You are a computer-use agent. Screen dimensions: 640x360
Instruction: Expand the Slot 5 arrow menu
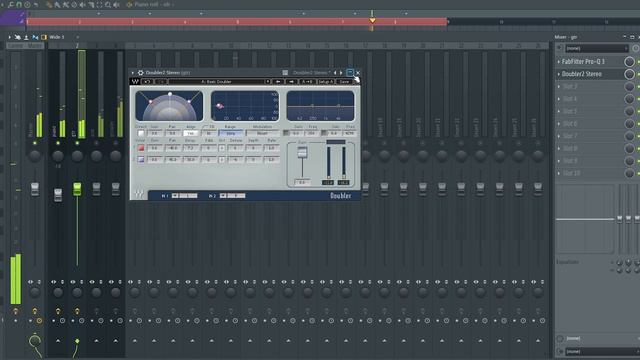click(x=559, y=111)
